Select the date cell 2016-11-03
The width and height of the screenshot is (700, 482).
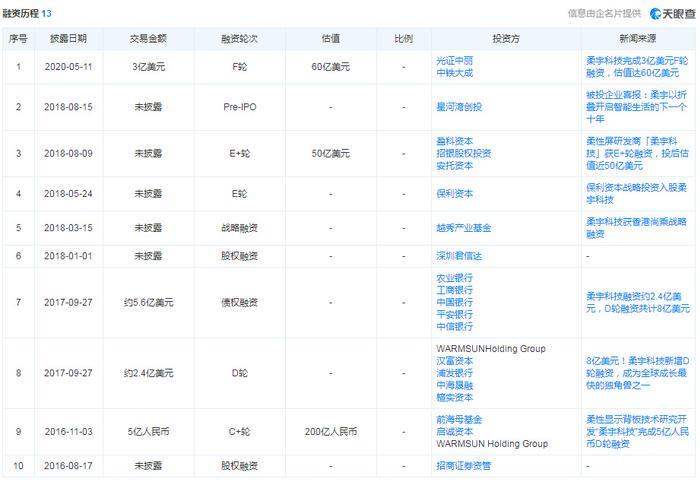68,432
